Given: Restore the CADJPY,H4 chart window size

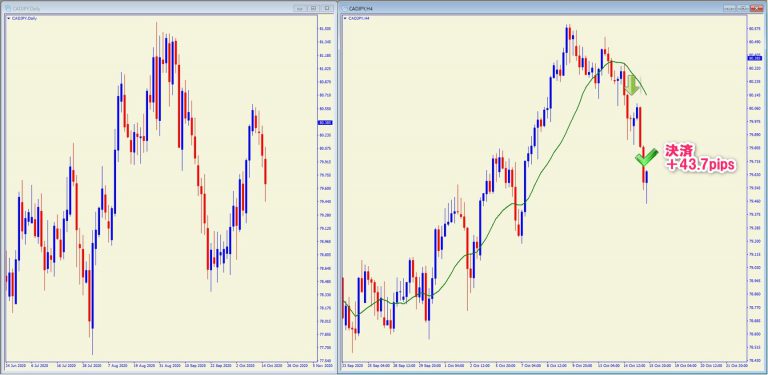Looking at the screenshot, I should 743,8.
